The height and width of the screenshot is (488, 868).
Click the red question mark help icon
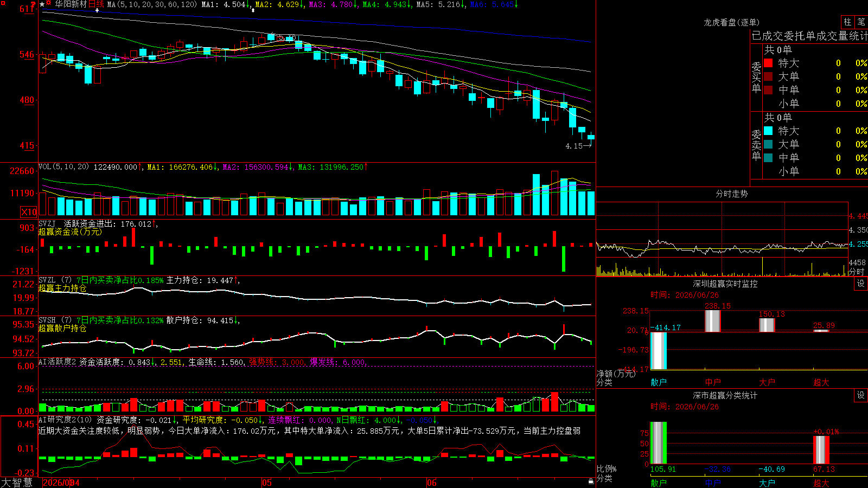pos(34,4)
